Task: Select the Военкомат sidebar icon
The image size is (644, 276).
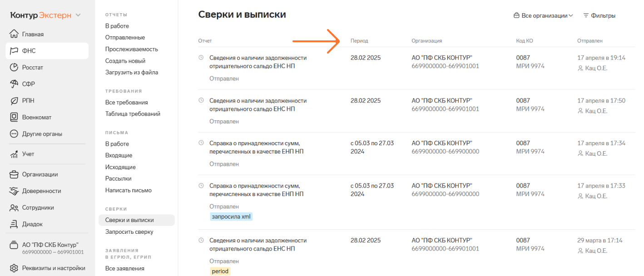Action: click(x=14, y=117)
